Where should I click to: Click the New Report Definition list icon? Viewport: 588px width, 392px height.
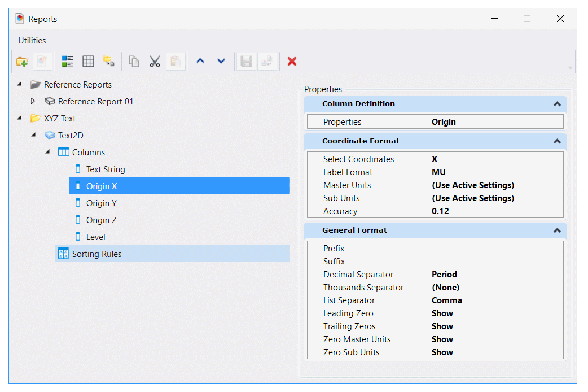pos(68,61)
